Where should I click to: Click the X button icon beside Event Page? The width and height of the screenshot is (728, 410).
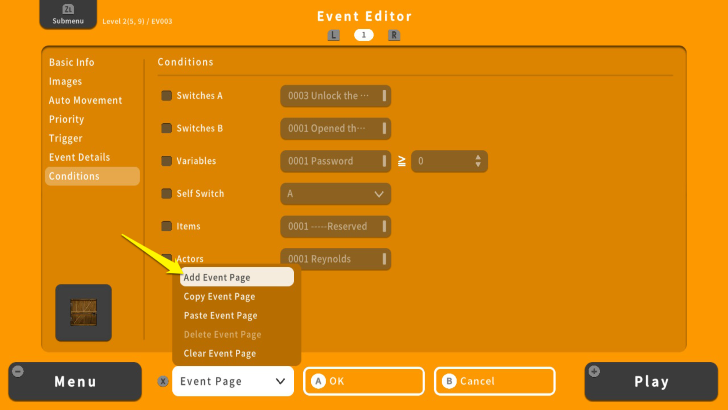point(162,381)
